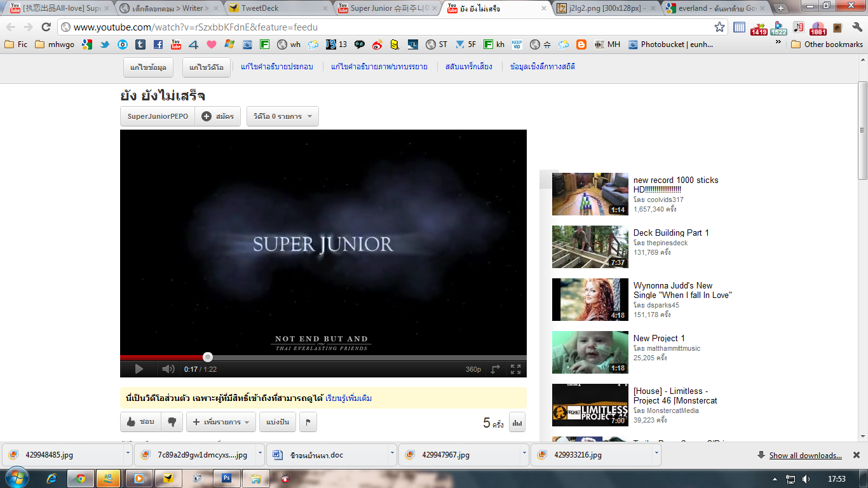
Task: Open the 'New Project 1' video title
Action: click(x=659, y=338)
